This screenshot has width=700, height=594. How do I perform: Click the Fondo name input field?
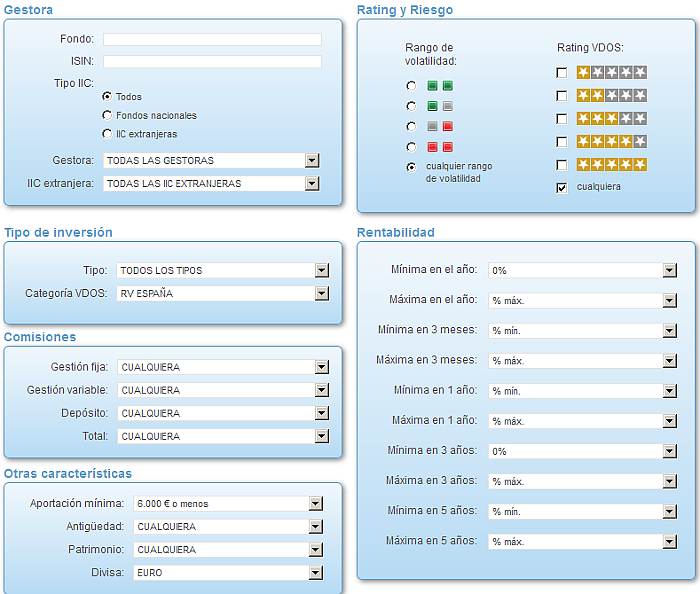212,39
